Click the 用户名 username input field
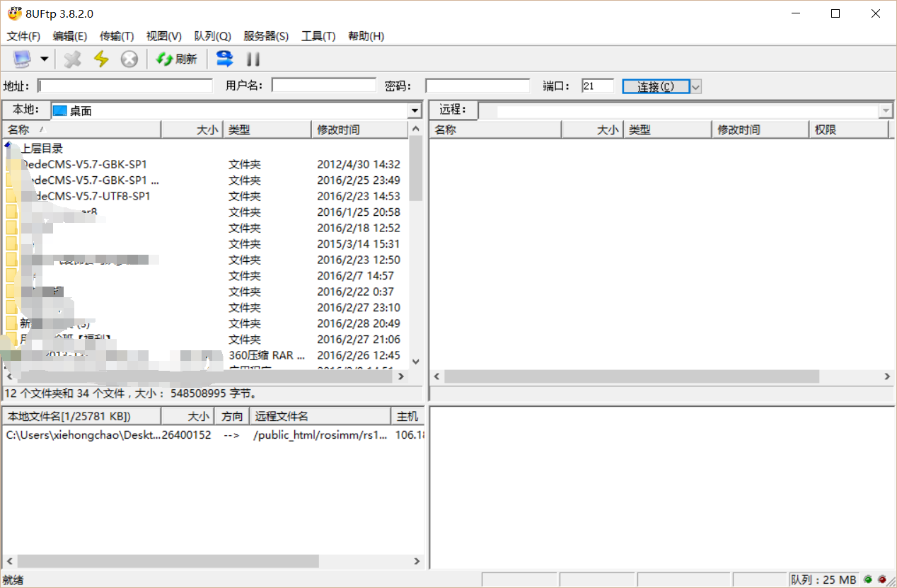 point(323,86)
